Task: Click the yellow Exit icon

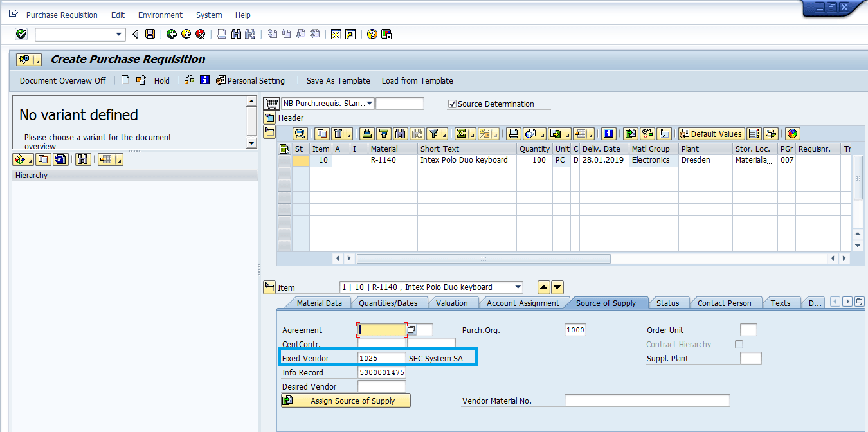Action: (186, 34)
